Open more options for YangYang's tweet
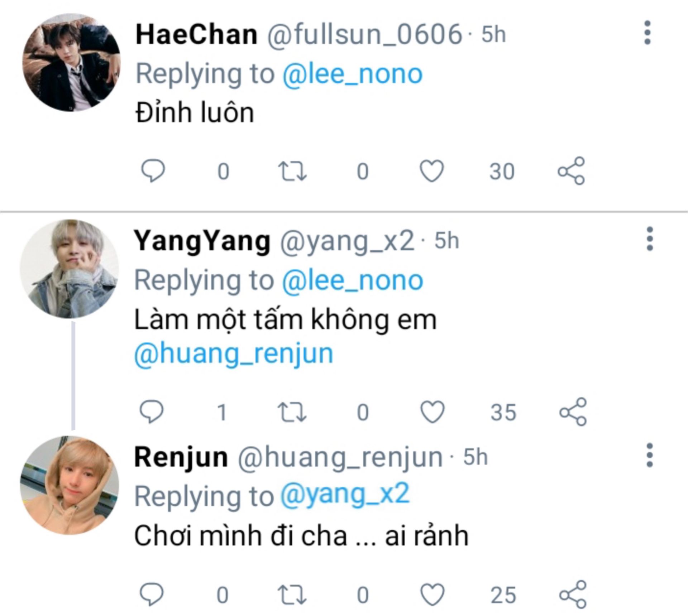 (x=650, y=239)
